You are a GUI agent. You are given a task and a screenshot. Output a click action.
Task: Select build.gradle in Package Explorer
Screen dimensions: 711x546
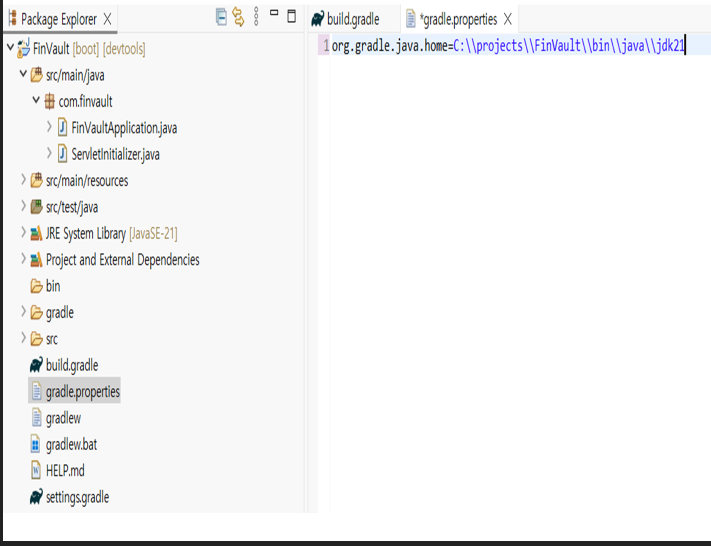pyautogui.click(x=72, y=365)
